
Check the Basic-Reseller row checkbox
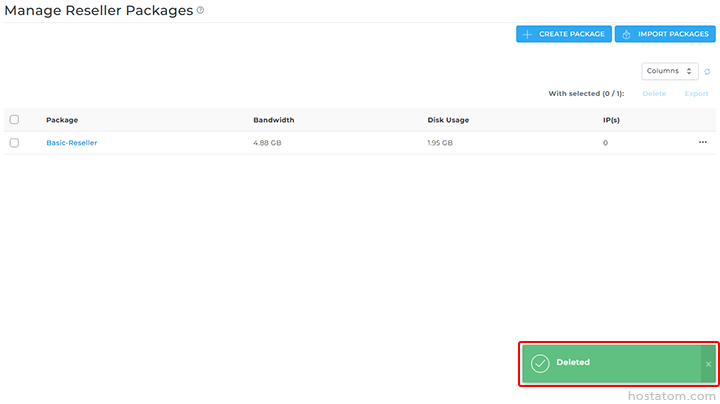(14, 143)
